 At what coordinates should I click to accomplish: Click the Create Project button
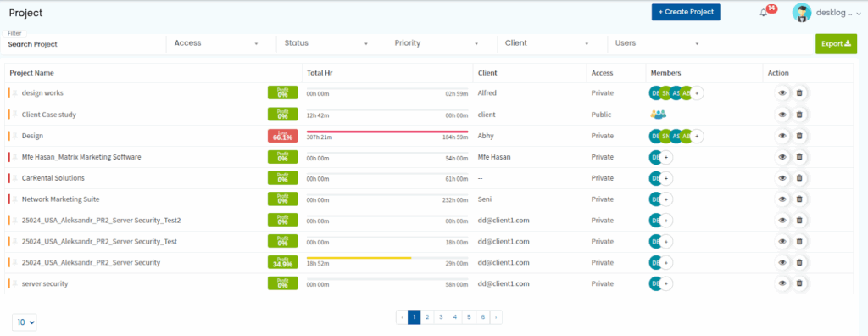[686, 12]
